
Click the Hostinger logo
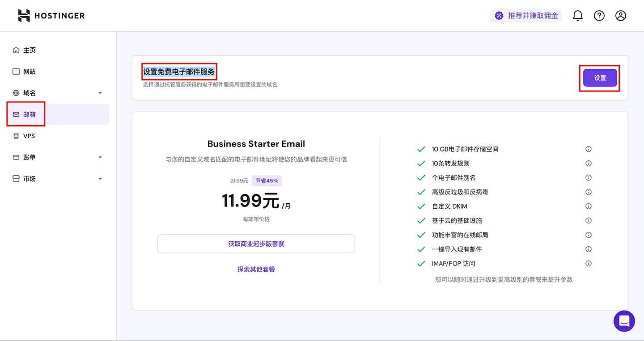click(51, 16)
